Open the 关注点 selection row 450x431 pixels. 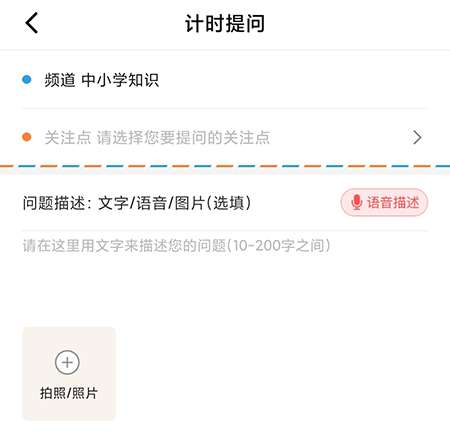[x=225, y=137]
